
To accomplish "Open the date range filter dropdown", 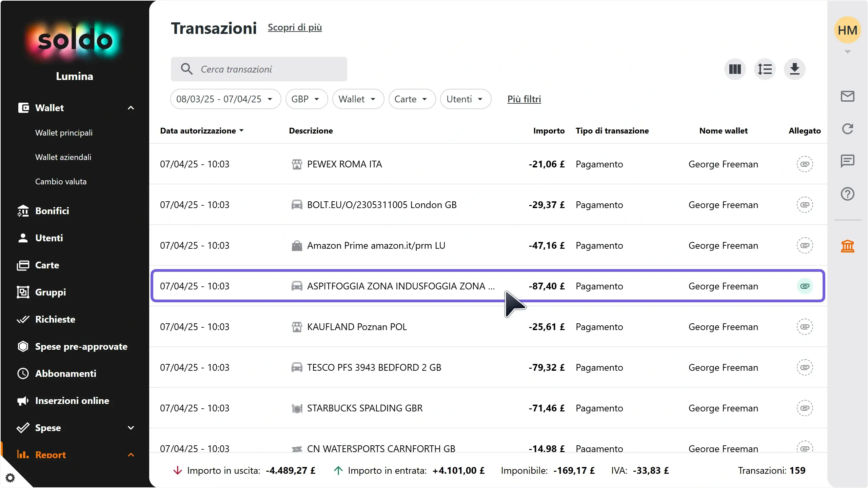I will tap(225, 99).
